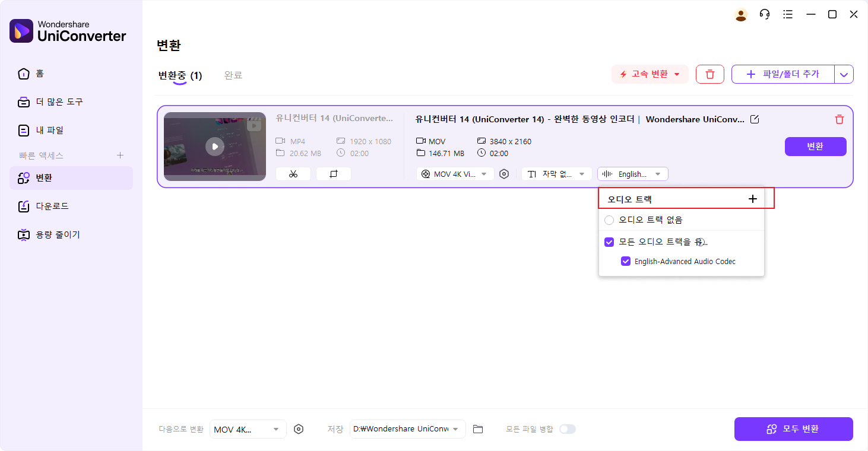Click the UniConverter logo icon
This screenshot has height=451, width=868.
coord(21,31)
